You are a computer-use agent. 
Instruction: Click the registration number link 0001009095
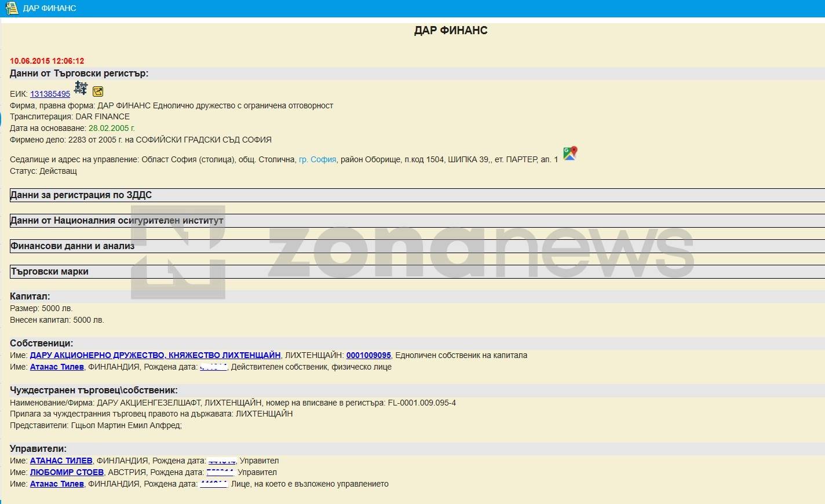(x=368, y=355)
